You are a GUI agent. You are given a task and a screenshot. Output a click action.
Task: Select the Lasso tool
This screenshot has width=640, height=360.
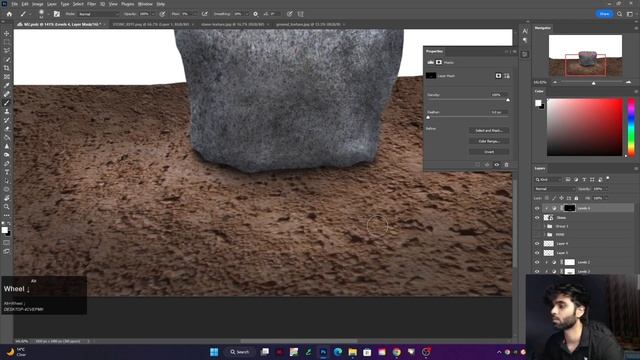(x=7, y=51)
